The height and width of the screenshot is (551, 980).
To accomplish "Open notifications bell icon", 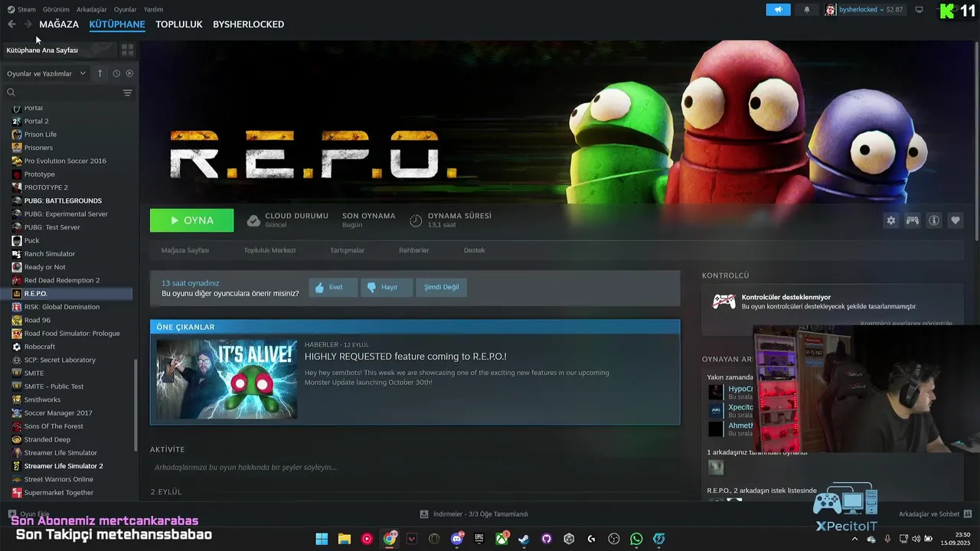I will (806, 9).
